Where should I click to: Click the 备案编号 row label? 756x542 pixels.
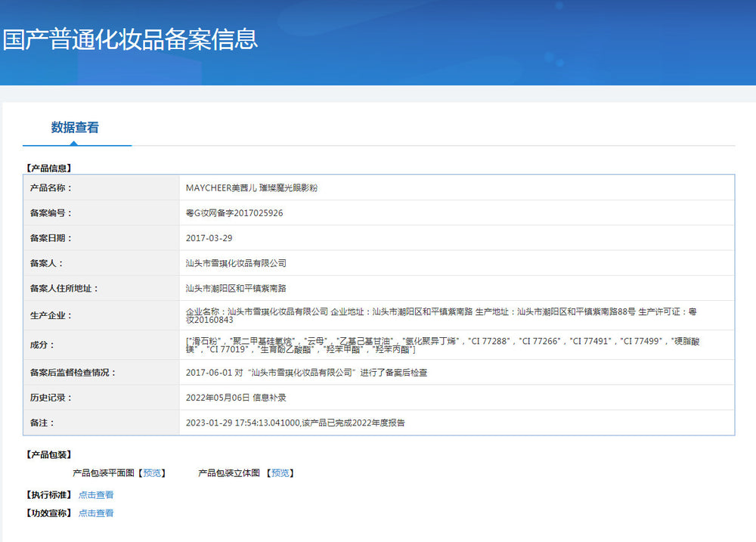coord(51,212)
